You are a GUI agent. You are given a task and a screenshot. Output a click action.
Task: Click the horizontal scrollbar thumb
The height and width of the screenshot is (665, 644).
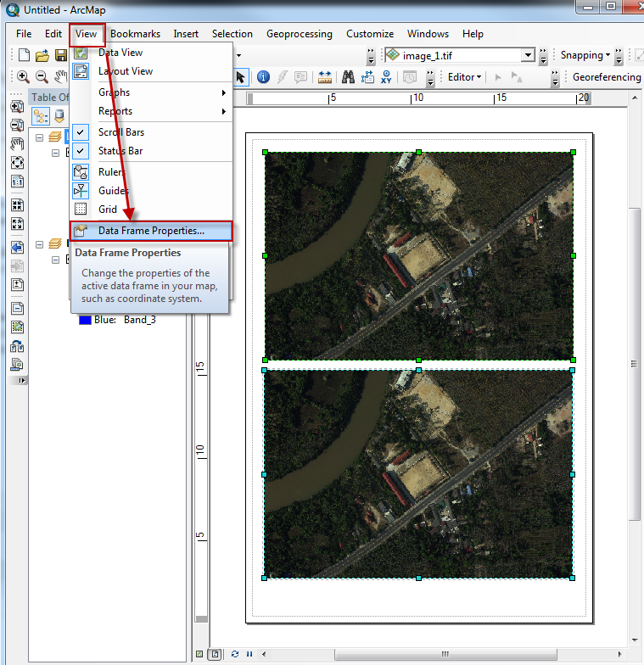click(445, 654)
